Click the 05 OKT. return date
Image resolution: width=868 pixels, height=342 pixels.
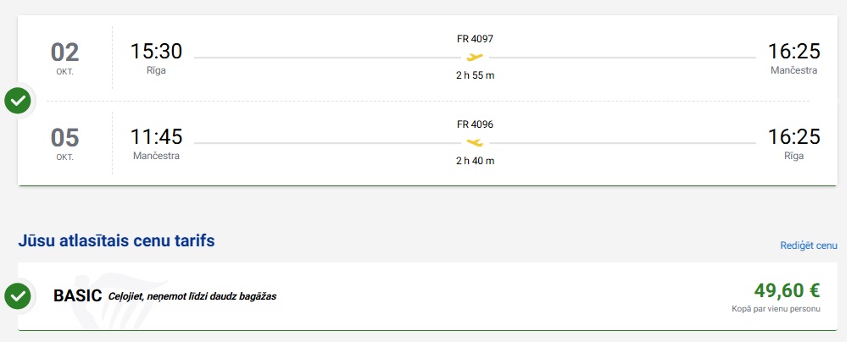(x=64, y=144)
